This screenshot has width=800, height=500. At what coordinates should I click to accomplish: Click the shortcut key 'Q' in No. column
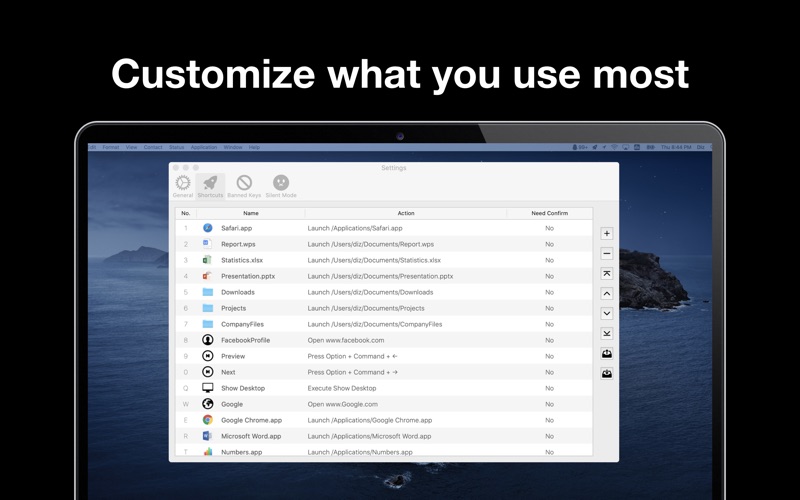[186, 388]
